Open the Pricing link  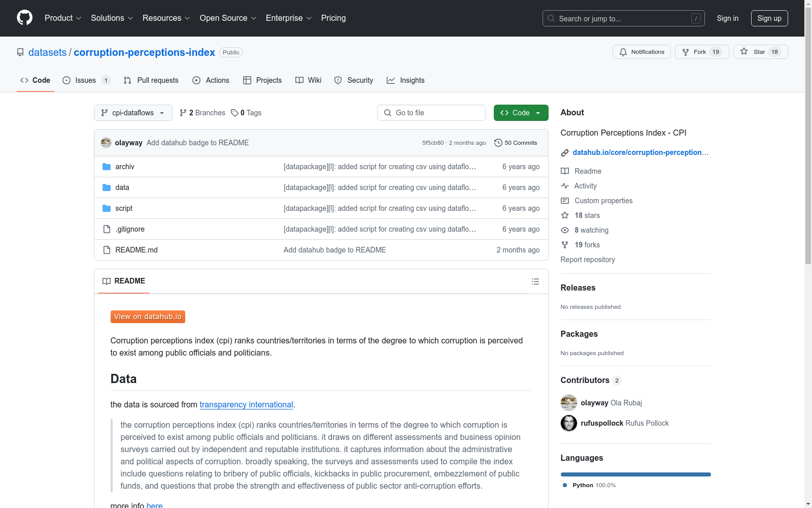point(333,18)
